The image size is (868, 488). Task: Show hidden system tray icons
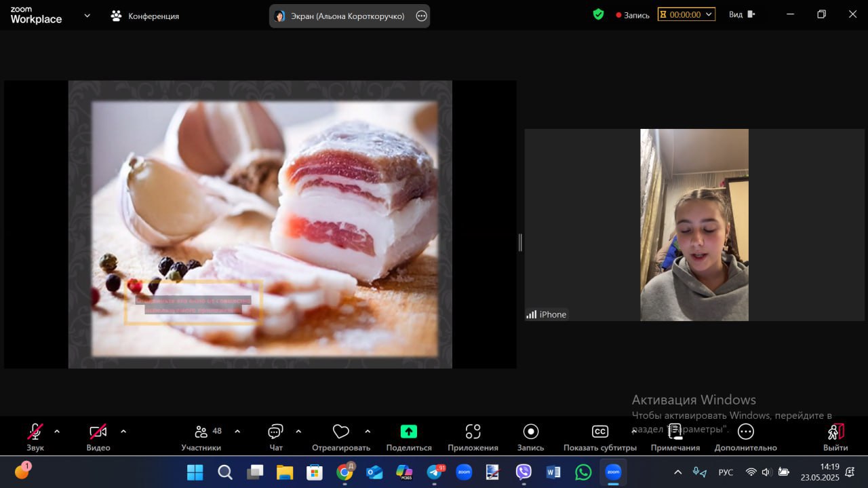pyautogui.click(x=677, y=472)
